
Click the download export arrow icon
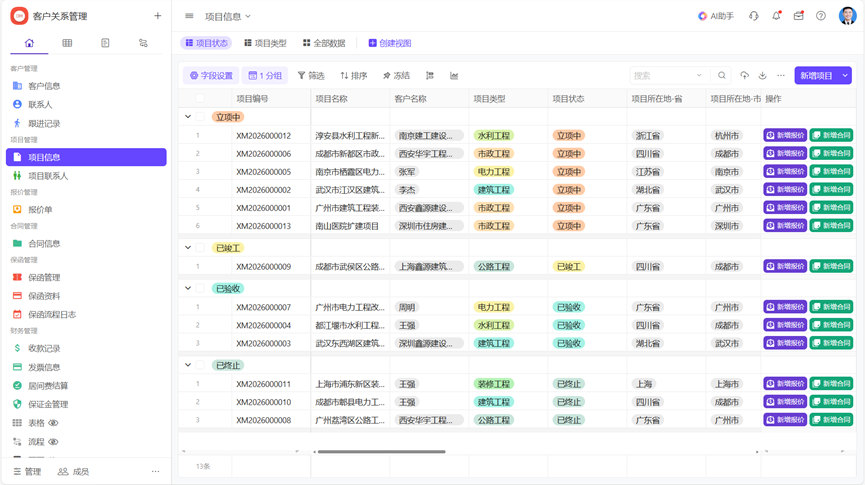(762, 76)
